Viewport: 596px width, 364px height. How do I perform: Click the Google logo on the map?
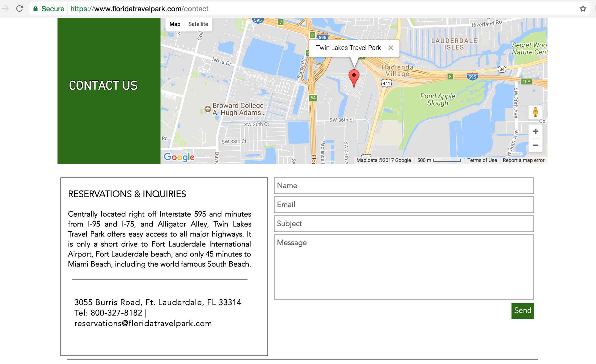[x=179, y=157]
